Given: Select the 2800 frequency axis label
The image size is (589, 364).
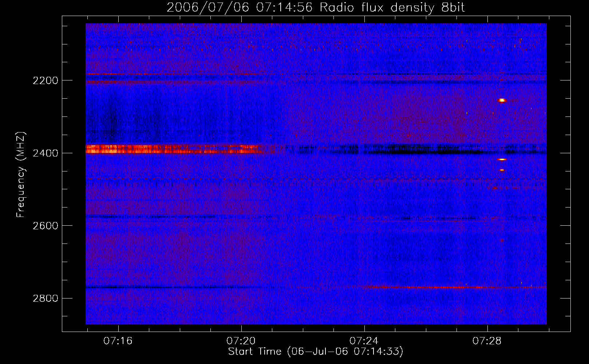Looking at the screenshot, I should point(46,298).
